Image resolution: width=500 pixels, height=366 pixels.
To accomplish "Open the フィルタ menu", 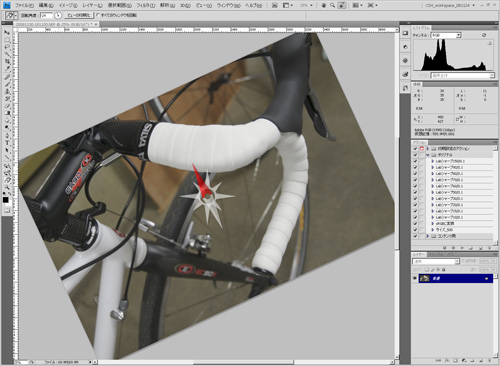I will coord(146,5).
